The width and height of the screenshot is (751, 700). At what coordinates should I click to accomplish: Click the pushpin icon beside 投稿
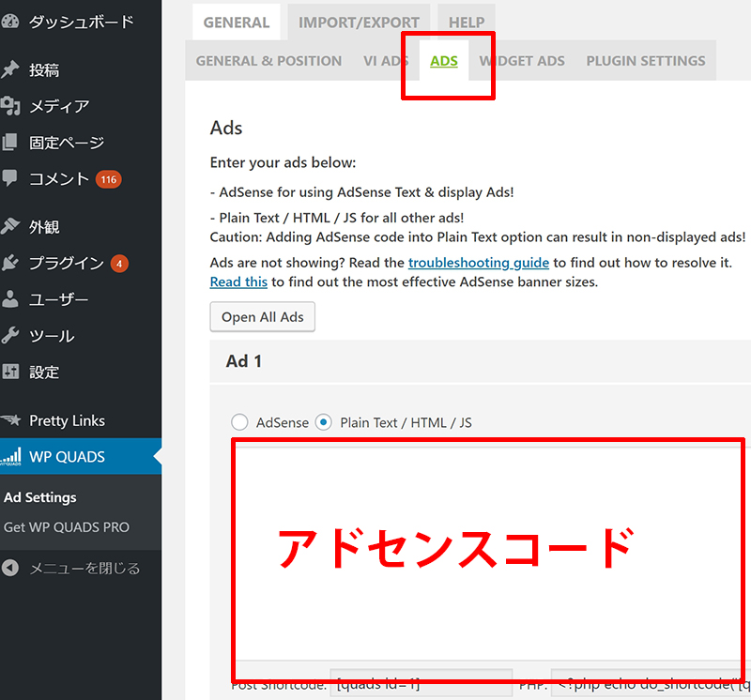click(9, 69)
